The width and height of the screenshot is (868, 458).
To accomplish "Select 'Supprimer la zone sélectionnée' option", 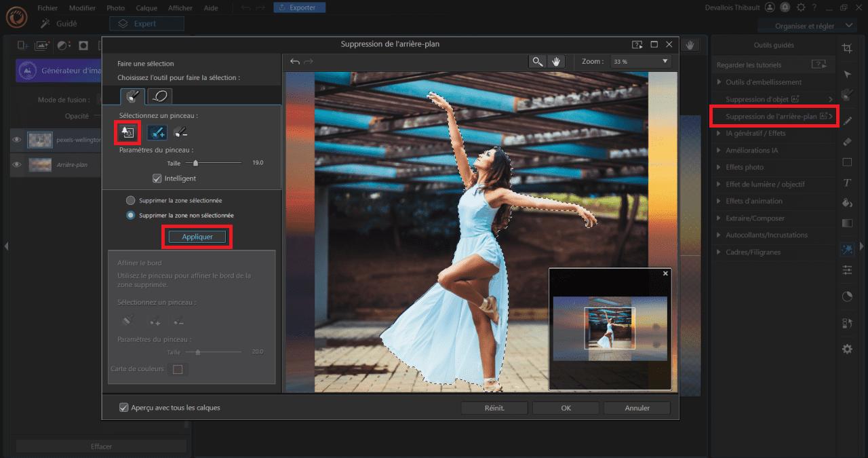I will point(130,201).
